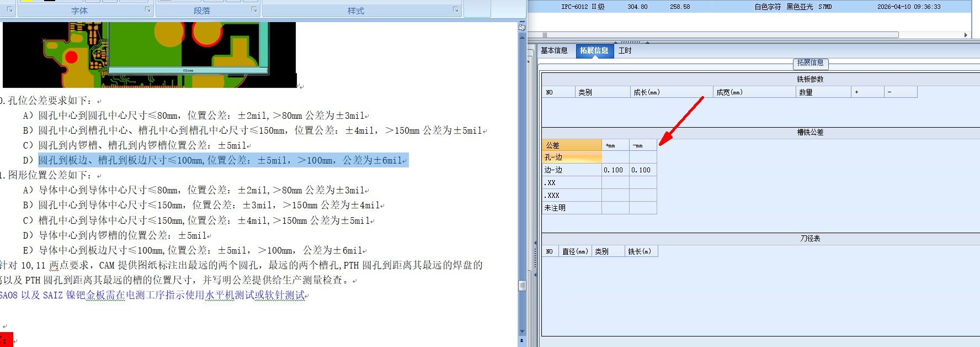Click the black font color swatch in the ribbon
The width and height of the screenshot is (980, 347).
coord(50,1)
